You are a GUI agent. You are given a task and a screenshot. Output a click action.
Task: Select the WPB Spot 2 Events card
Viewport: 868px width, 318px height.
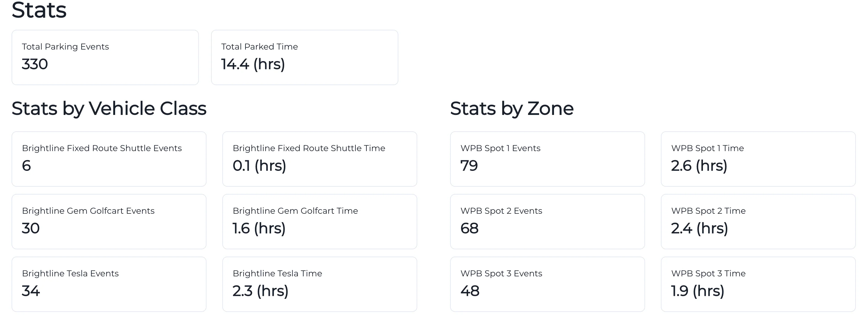(x=547, y=221)
